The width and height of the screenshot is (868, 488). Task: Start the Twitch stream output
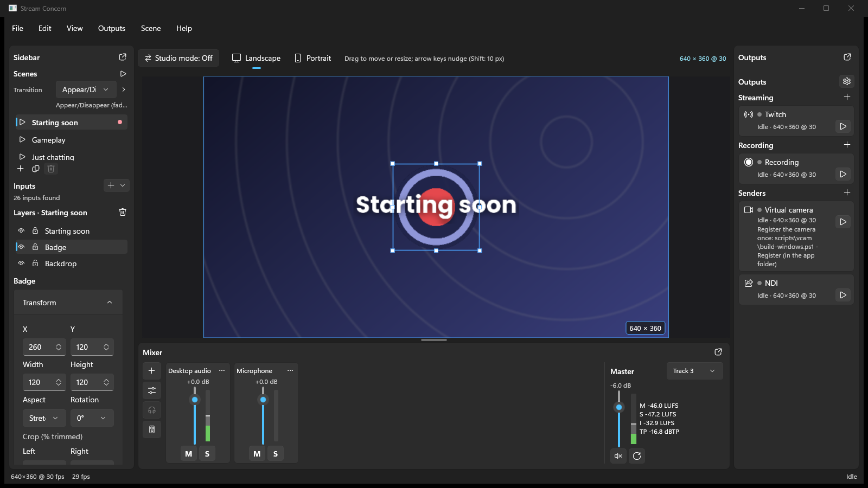843,126
